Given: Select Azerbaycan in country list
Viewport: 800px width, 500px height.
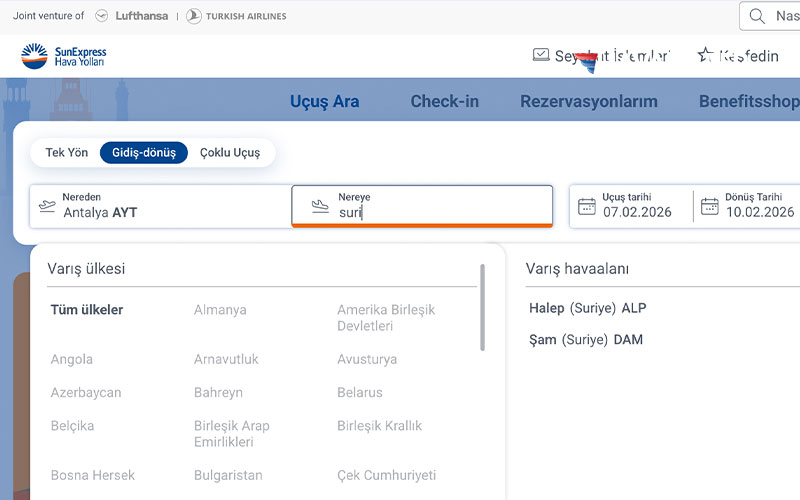Looking at the screenshot, I should pos(86,392).
